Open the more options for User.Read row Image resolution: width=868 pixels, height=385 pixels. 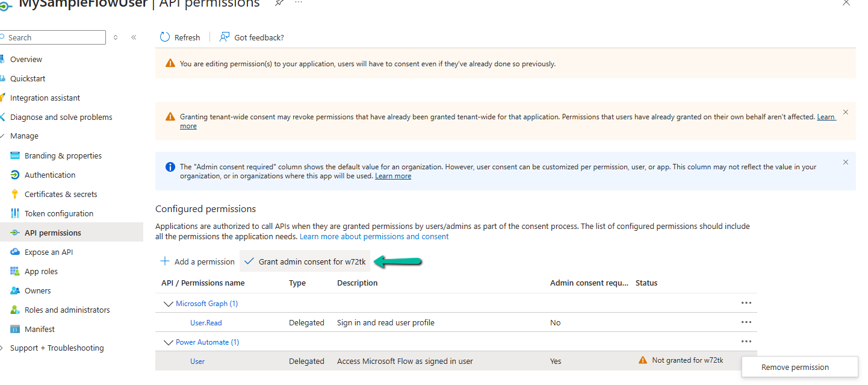click(746, 322)
